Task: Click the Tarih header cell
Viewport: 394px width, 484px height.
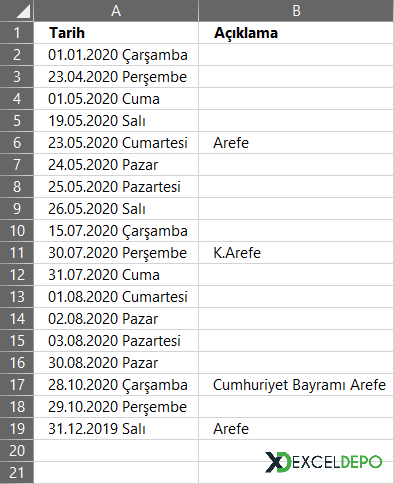Action: (x=116, y=33)
